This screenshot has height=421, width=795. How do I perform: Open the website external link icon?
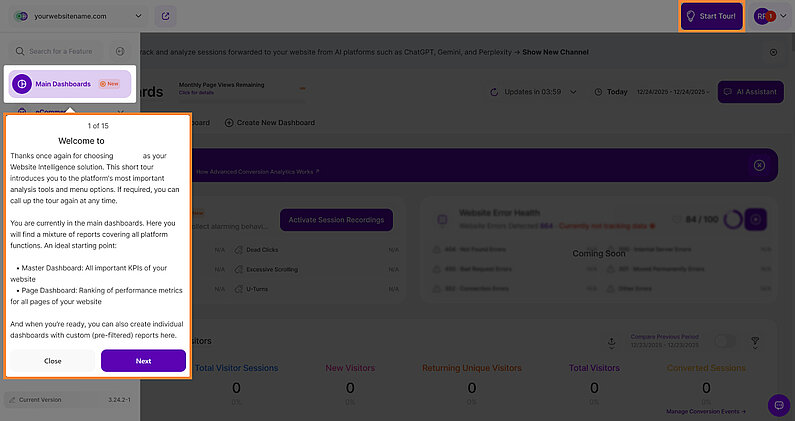[165, 17]
